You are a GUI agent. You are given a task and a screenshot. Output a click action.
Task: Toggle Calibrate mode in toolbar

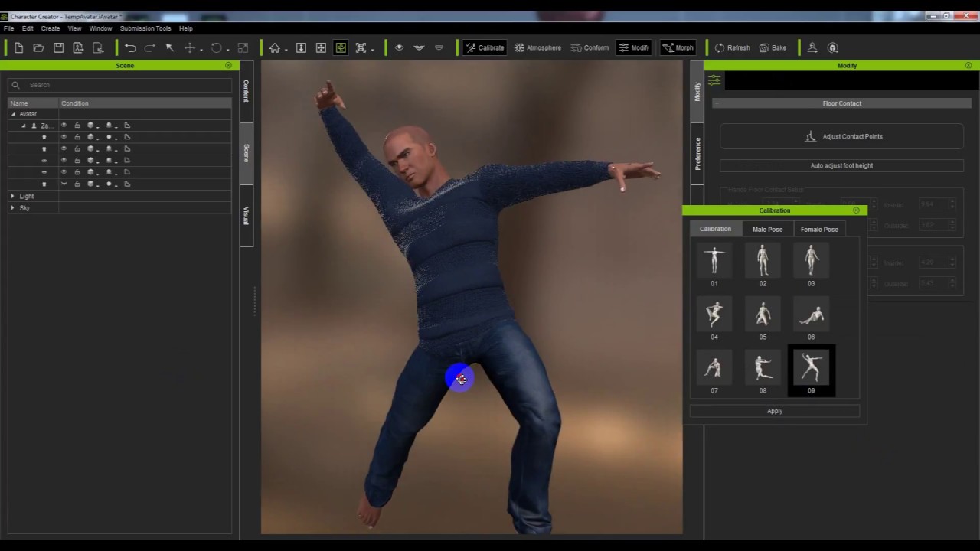pyautogui.click(x=485, y=47)
